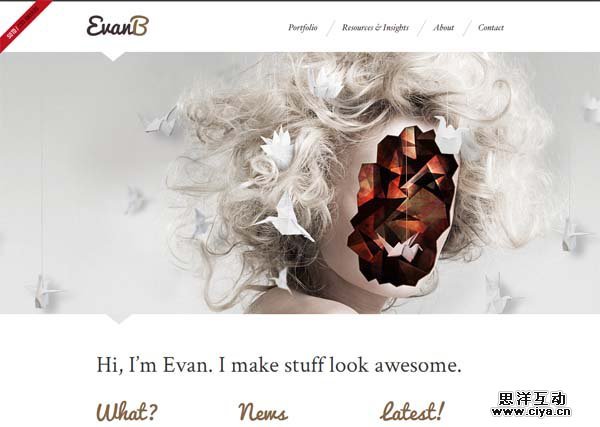The image size is (600, 427).
Task: Click the large origami crane in the hair
Action: (286, 218)
